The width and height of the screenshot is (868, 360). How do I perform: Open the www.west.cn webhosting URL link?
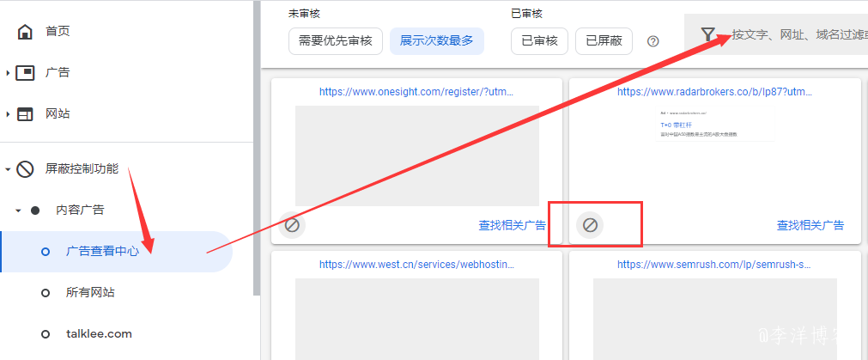pos(417,265)
